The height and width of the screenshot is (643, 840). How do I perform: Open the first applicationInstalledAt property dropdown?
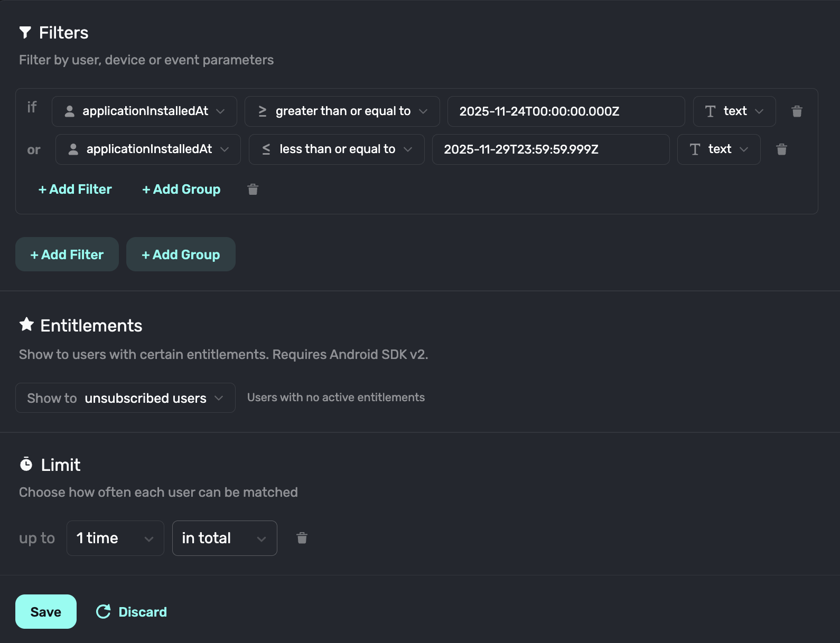[x=144, y=111]
